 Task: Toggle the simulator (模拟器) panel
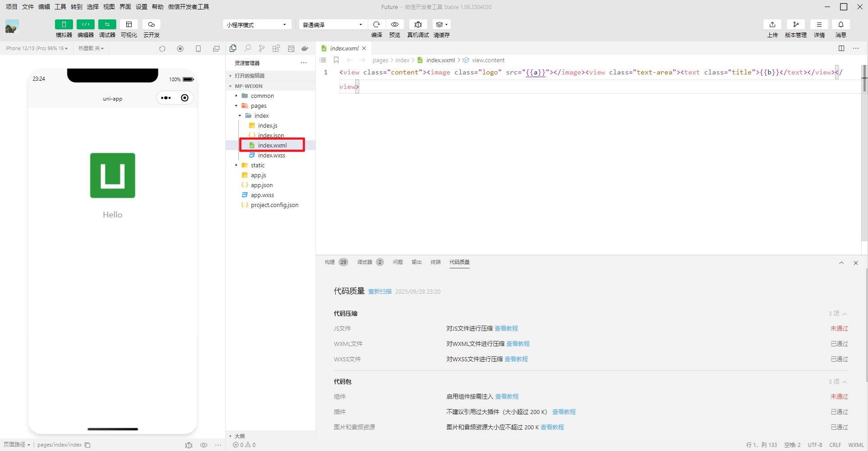[64, 24]
